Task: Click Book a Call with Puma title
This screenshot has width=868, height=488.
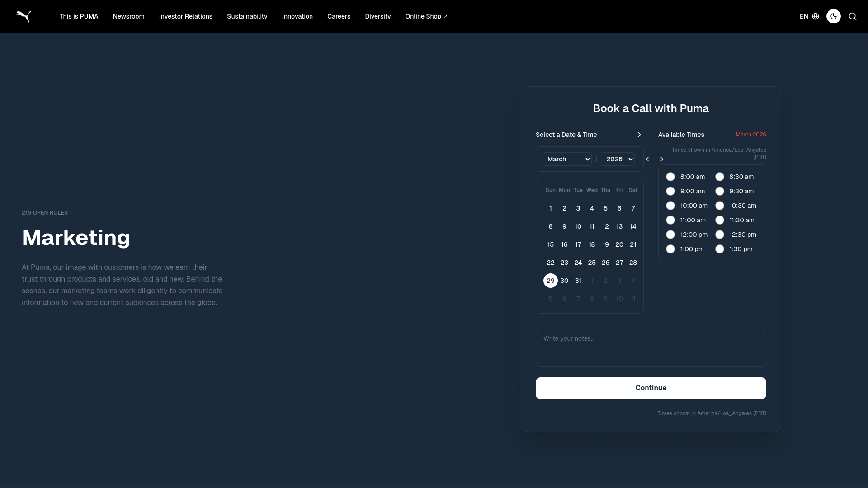Action: click(651, 108)
